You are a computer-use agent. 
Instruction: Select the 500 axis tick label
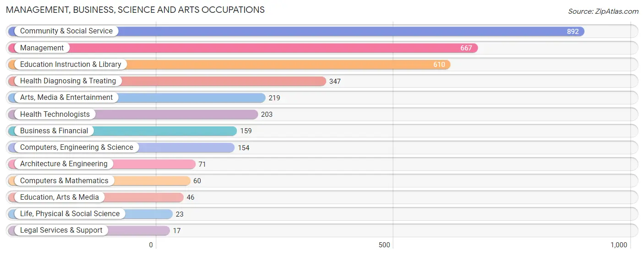384,245
